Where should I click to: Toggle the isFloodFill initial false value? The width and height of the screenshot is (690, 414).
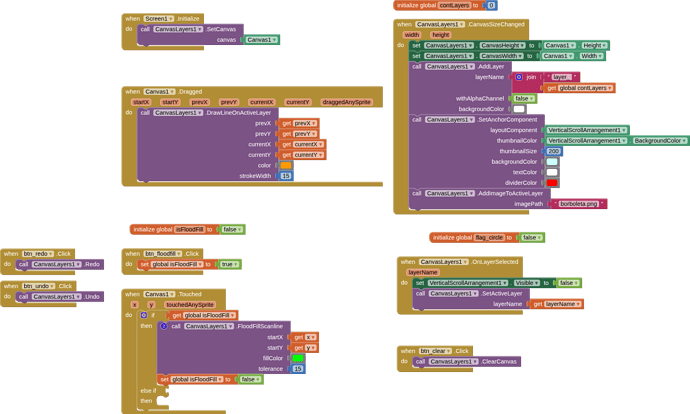(x=232, y=229)
